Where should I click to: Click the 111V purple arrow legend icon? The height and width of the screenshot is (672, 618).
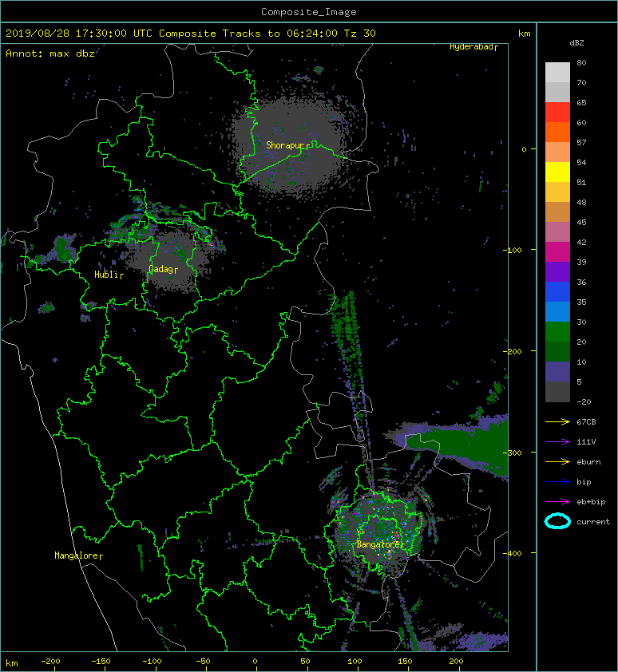[557, 442]
